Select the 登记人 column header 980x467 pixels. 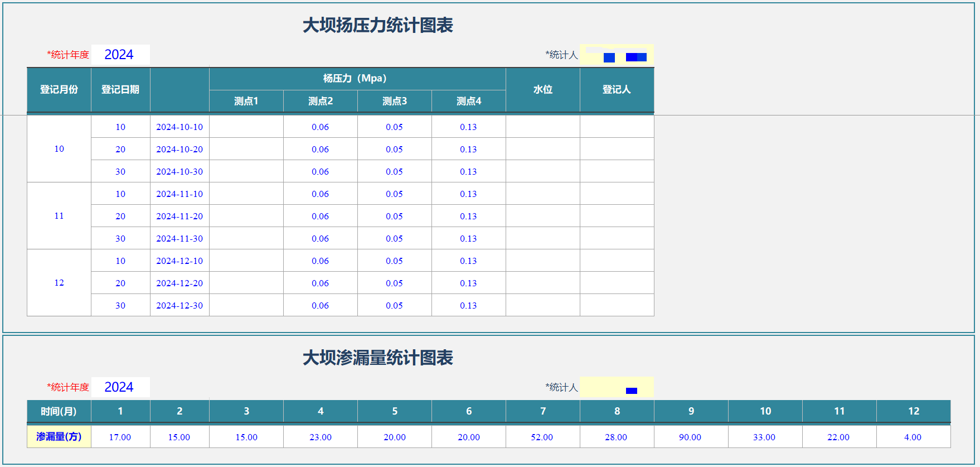tap(617, 90)
